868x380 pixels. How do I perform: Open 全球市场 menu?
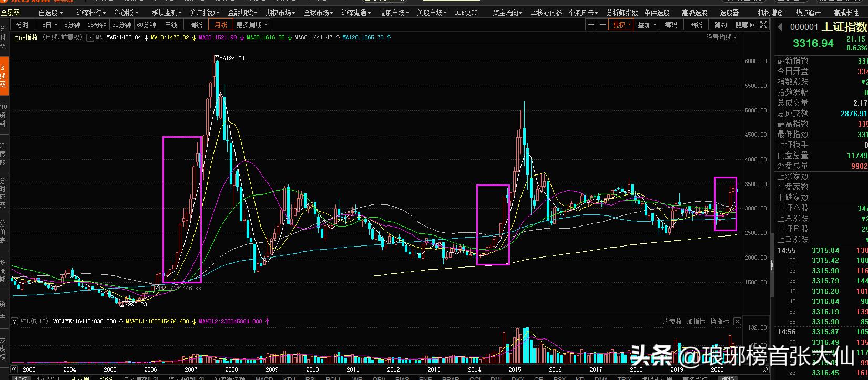318,12
